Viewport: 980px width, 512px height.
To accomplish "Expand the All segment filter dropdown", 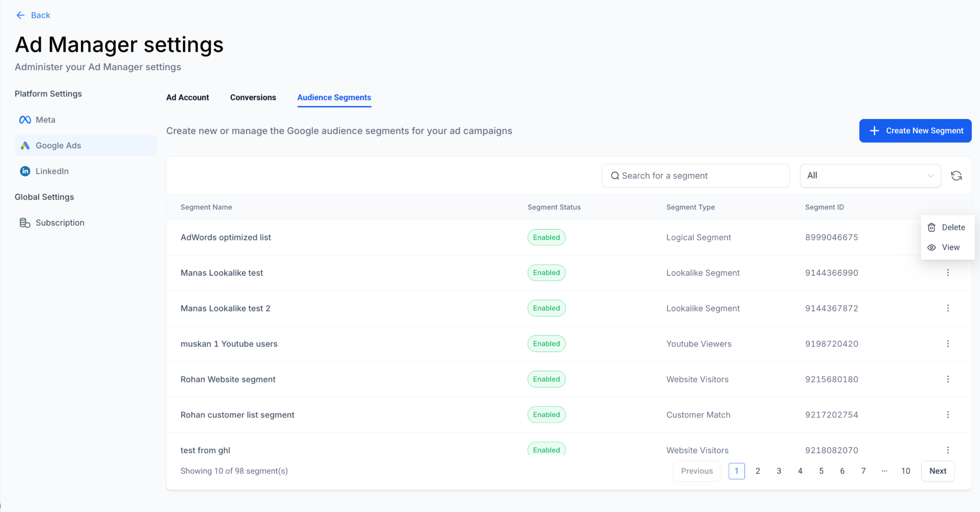I will point(870,176).
